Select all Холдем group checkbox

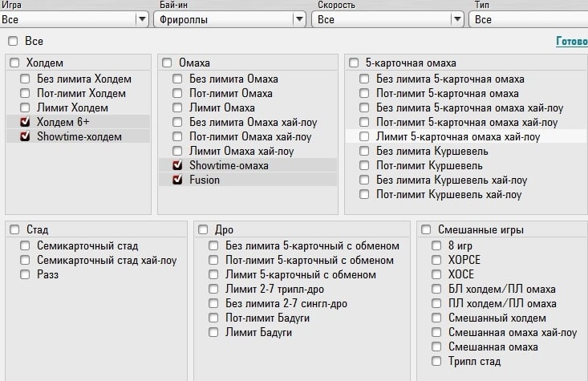coord(15,63)
